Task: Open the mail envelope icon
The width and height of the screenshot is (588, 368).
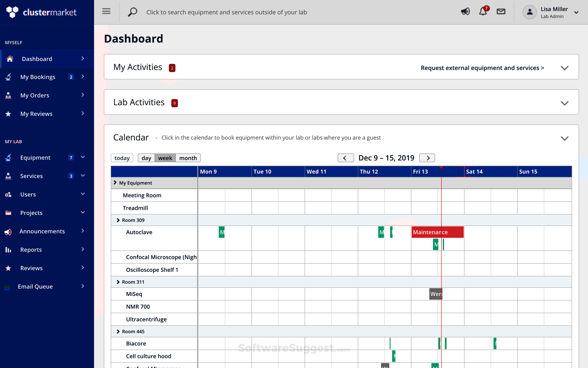Action: 501,12
